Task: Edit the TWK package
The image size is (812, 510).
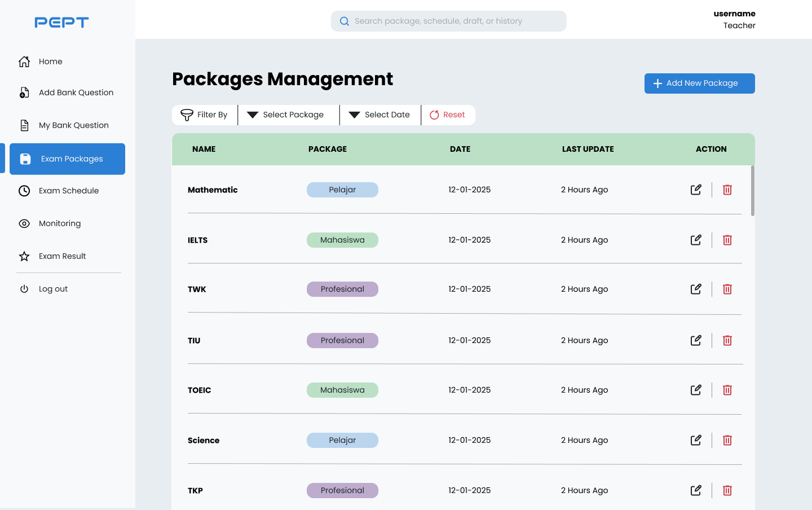Action: pos(696,289)
